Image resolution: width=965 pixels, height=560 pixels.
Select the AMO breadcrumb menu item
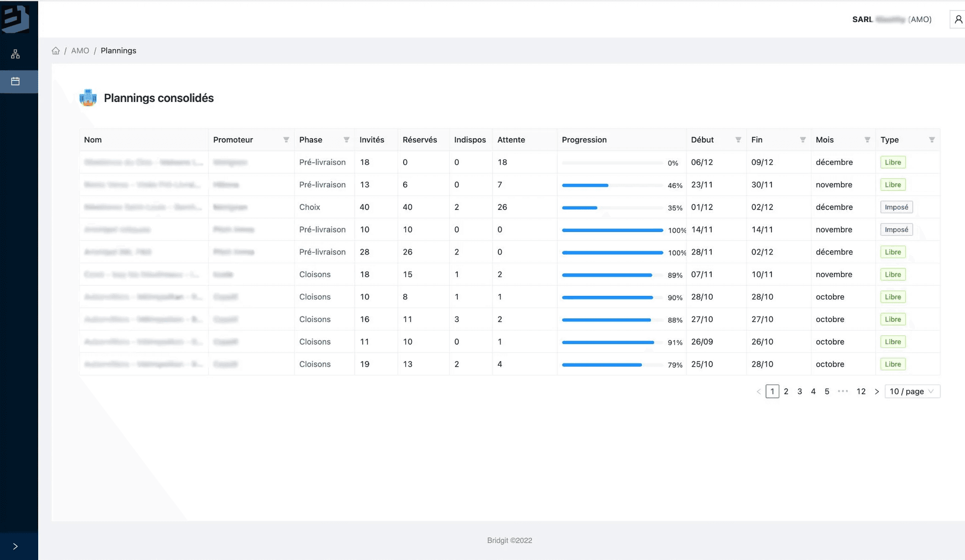coord(80,50)
